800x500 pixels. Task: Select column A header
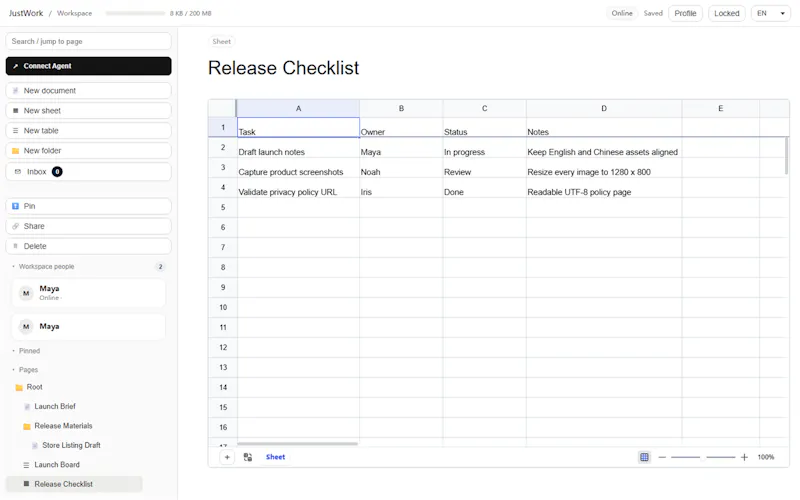[x=298, y=109]
